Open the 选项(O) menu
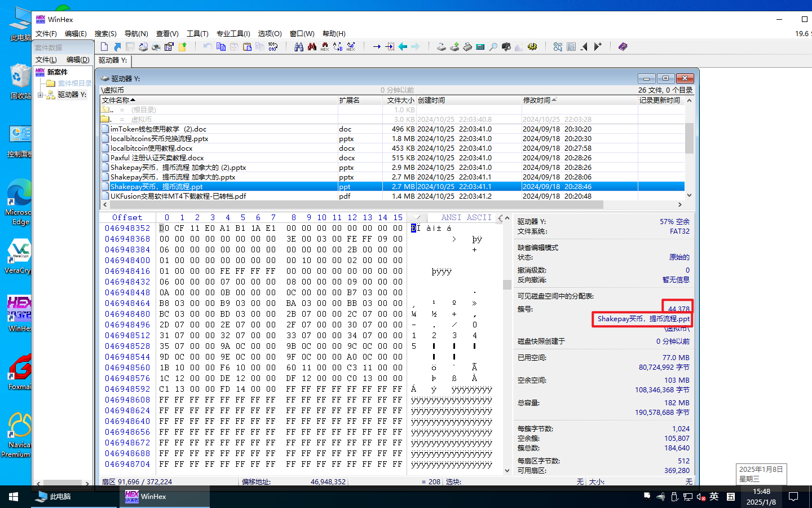 click(270, 34)
